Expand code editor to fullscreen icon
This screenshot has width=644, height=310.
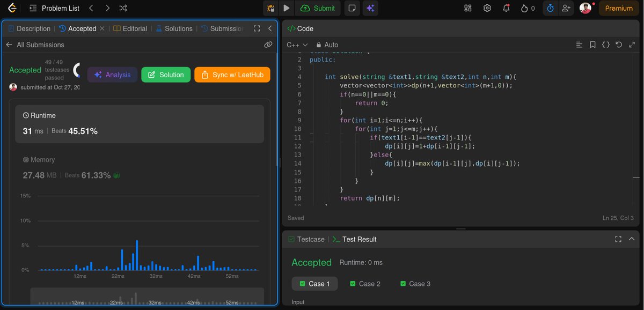tap(632, 45)
